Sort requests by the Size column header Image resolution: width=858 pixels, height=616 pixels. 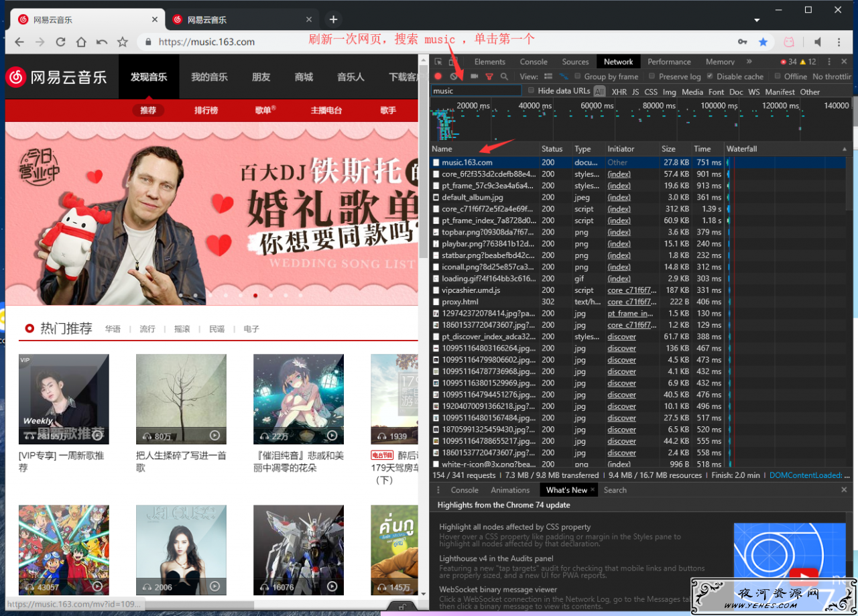coord(675,149)
